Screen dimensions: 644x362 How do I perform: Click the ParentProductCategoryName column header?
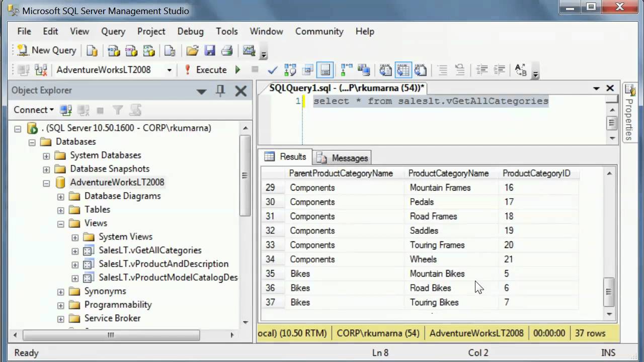pyautogui.click(x=346, y=173)
